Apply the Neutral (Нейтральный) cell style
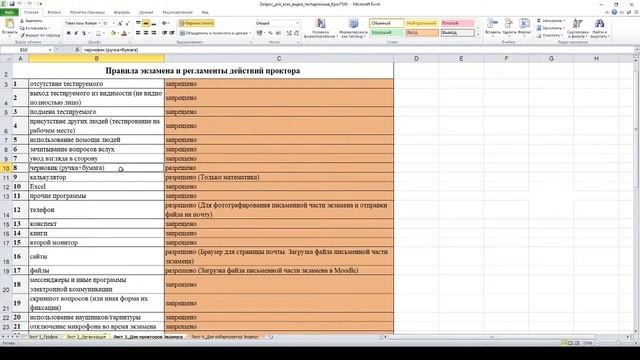Screen dimensions: 640x360 [x=422, y=23]
